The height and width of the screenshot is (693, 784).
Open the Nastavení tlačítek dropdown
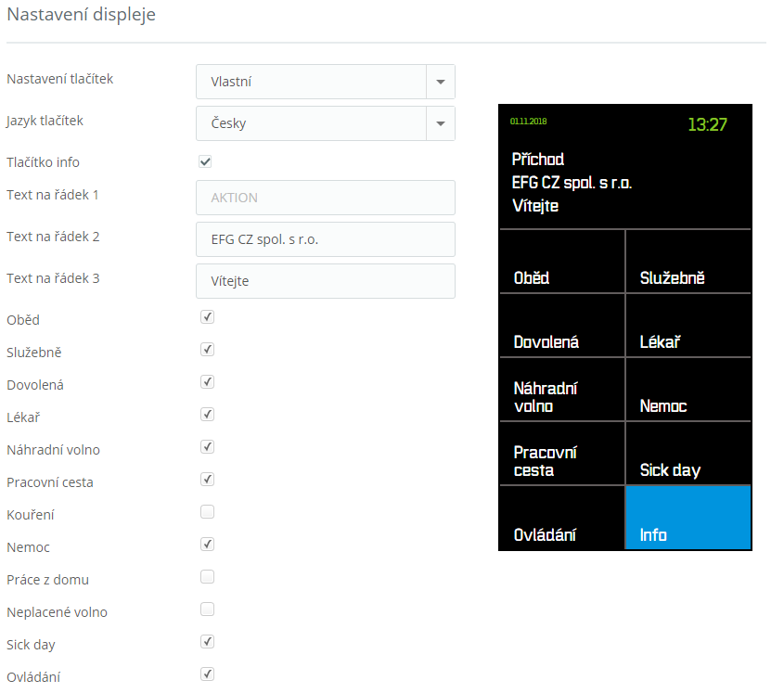pos(325,82)
